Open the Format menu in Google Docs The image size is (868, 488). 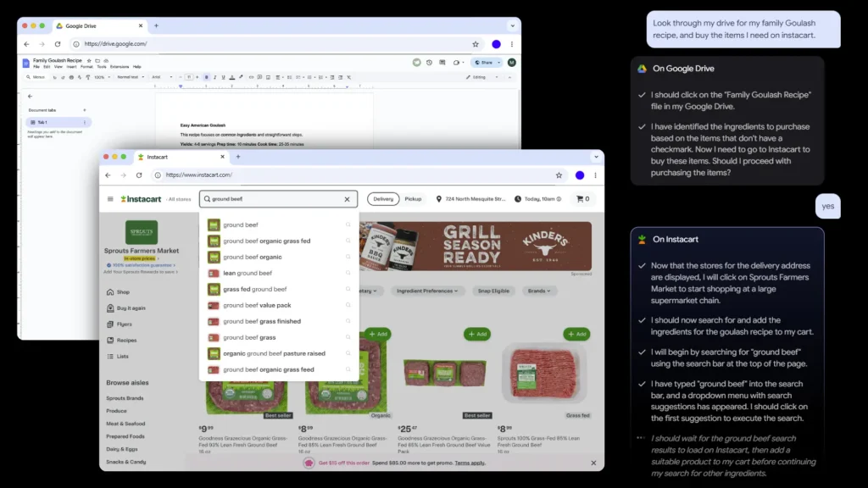[x=87, y=67]
